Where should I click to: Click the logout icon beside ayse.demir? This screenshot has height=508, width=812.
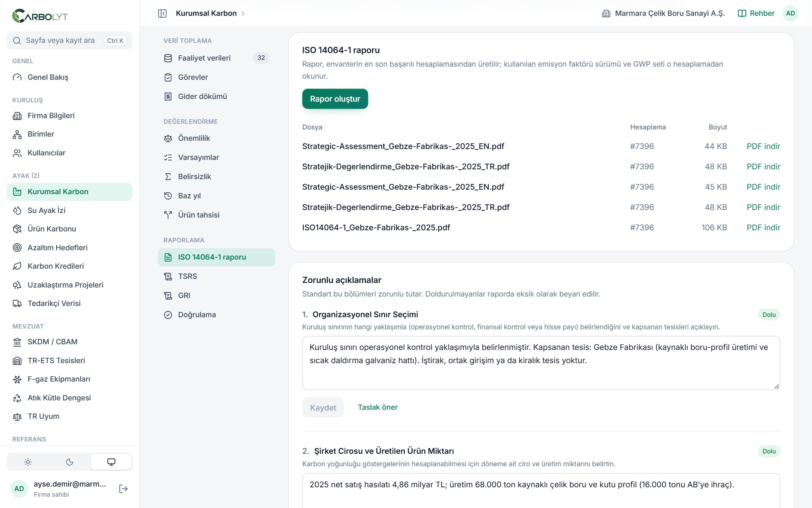(x=123, y=488)
